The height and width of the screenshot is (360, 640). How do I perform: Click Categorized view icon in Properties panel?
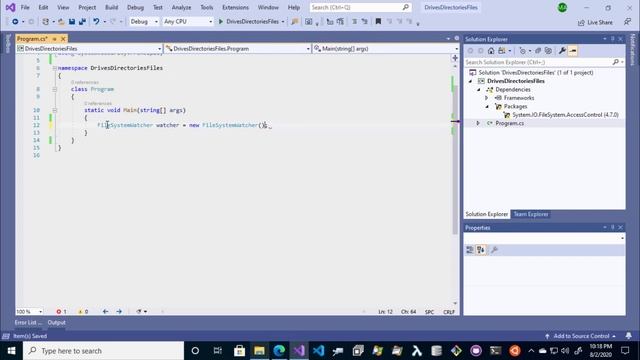470,250
